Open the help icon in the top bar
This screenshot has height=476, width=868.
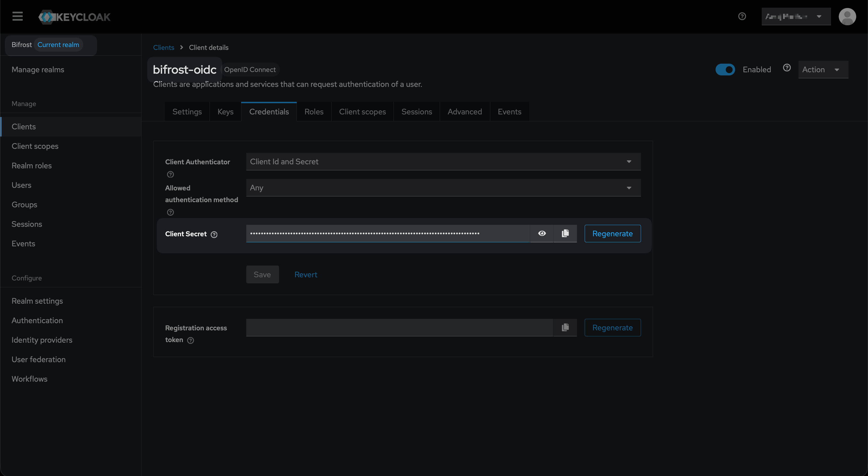(x=742, y=16)
